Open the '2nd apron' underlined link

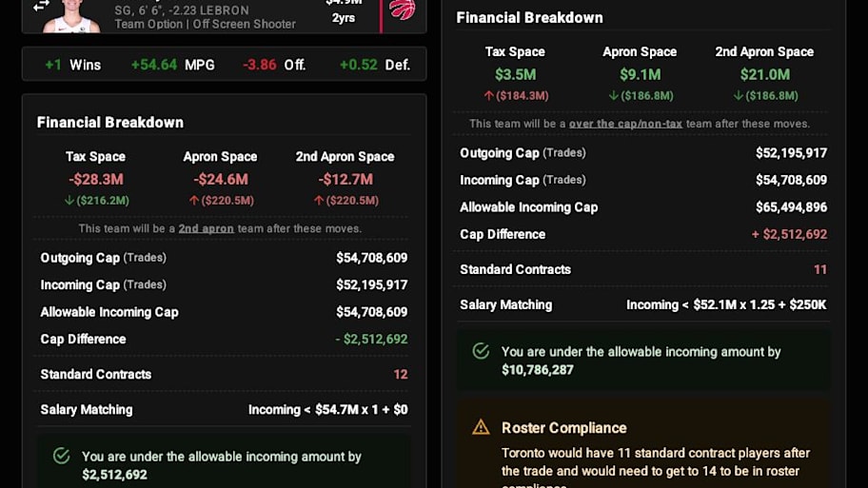(206, 228)
